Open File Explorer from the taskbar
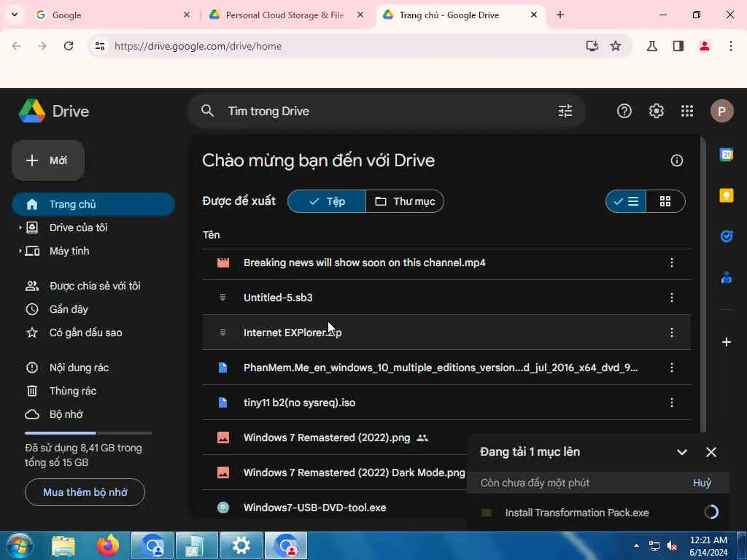747x560 pixels. point(63,545)
